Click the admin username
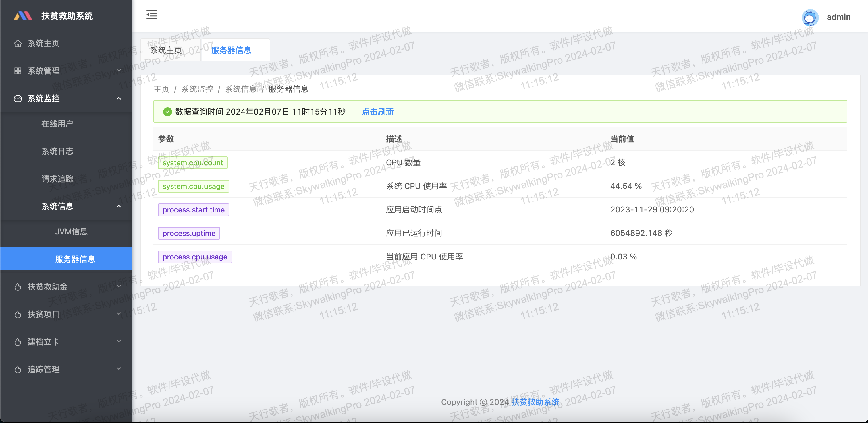This screenshot has height=423, width=868. tap(839, 17)
